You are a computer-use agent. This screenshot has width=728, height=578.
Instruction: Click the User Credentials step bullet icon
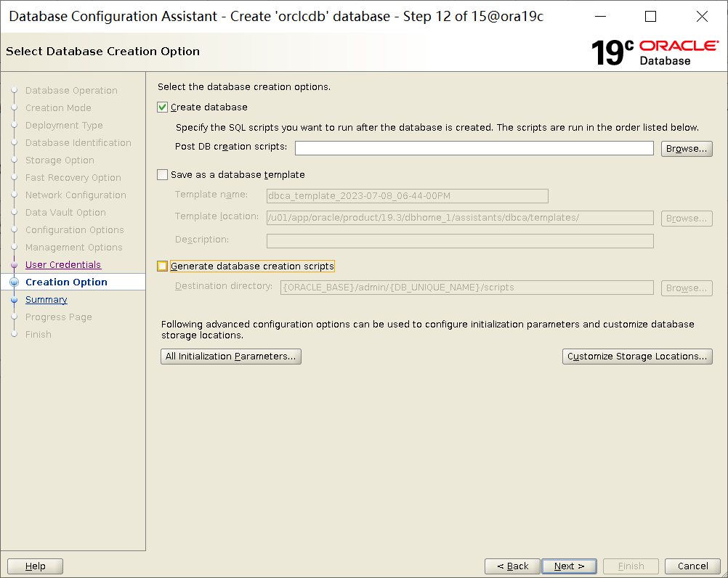pyautogui.click(x=14, y=265)
